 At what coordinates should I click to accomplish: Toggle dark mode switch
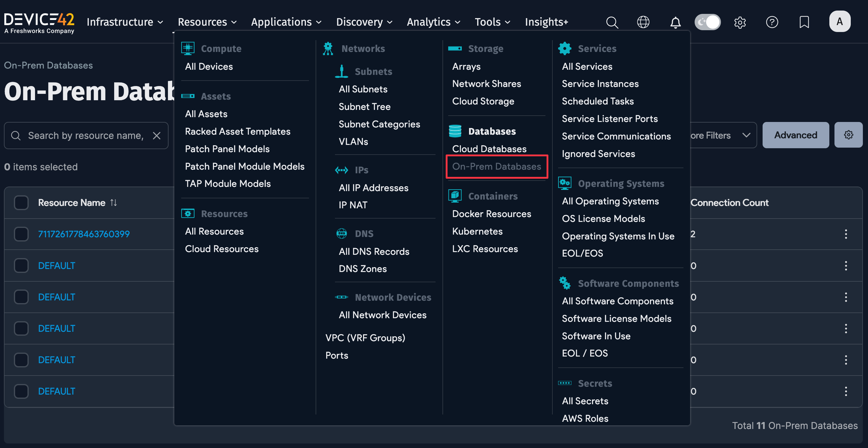pos(708,21)
